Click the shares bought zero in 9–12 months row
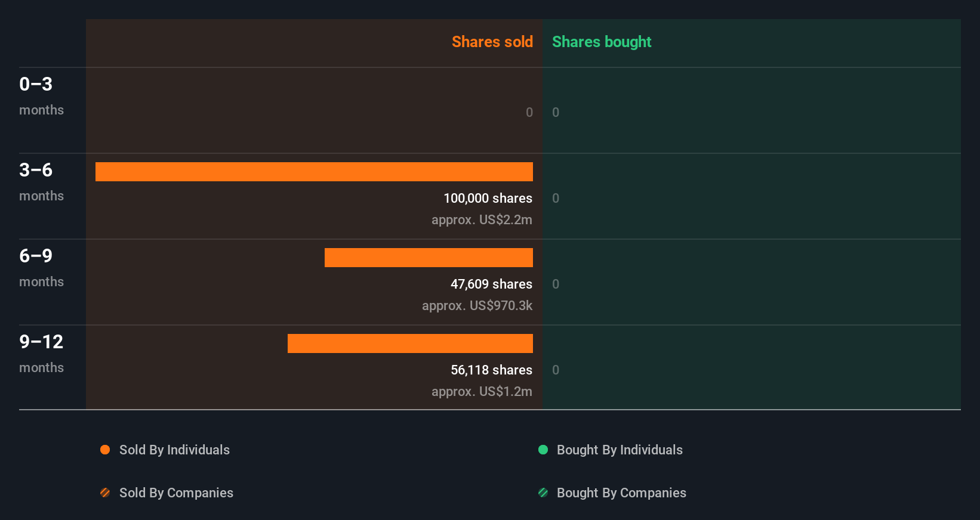Screen dimensions: 980x520 [x=556, y=370]
